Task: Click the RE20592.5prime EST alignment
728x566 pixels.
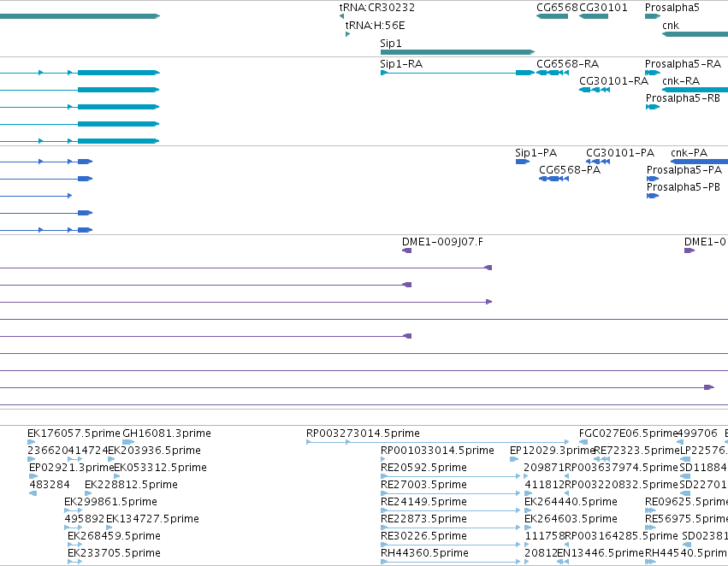Action: [x=450, y=476]
